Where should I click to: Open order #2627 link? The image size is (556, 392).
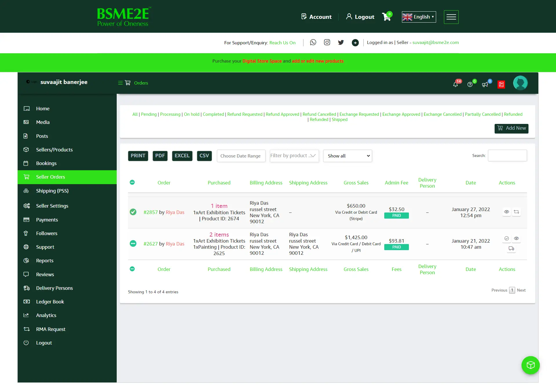[x=151, y=244]
